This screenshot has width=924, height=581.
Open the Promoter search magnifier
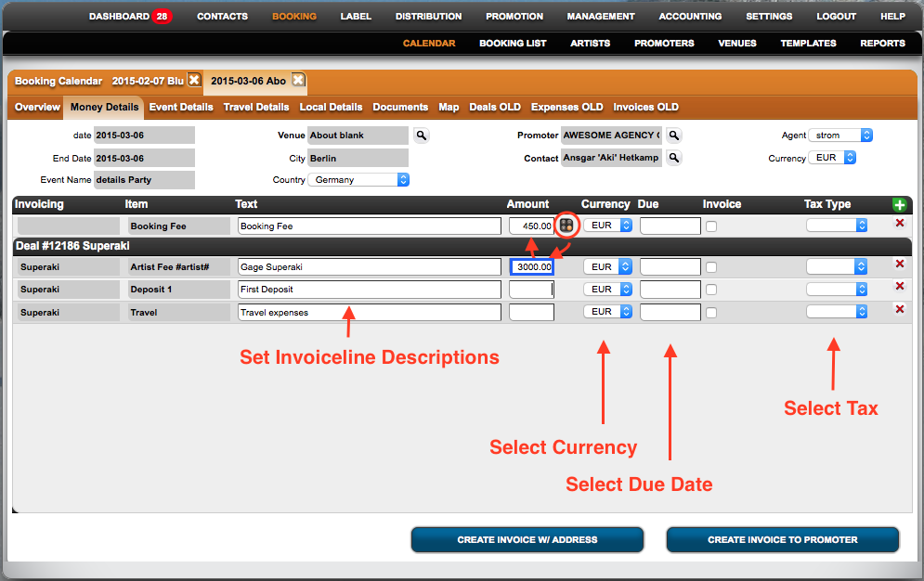coord(673,135)
